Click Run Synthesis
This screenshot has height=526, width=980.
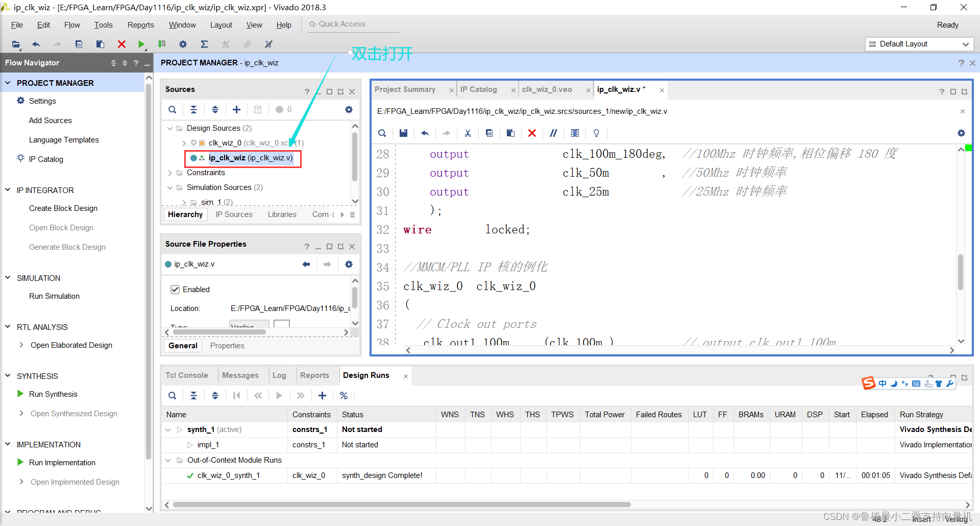(x=53, y=394)
